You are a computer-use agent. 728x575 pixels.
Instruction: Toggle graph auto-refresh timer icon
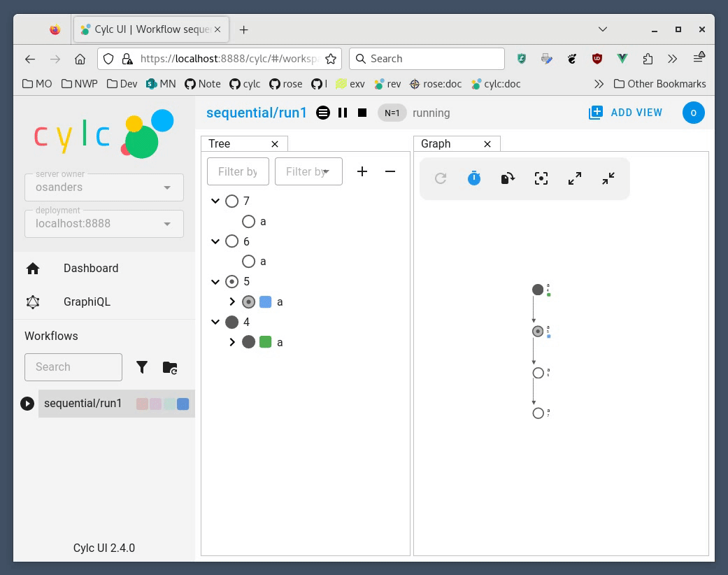tap(474, 178)
